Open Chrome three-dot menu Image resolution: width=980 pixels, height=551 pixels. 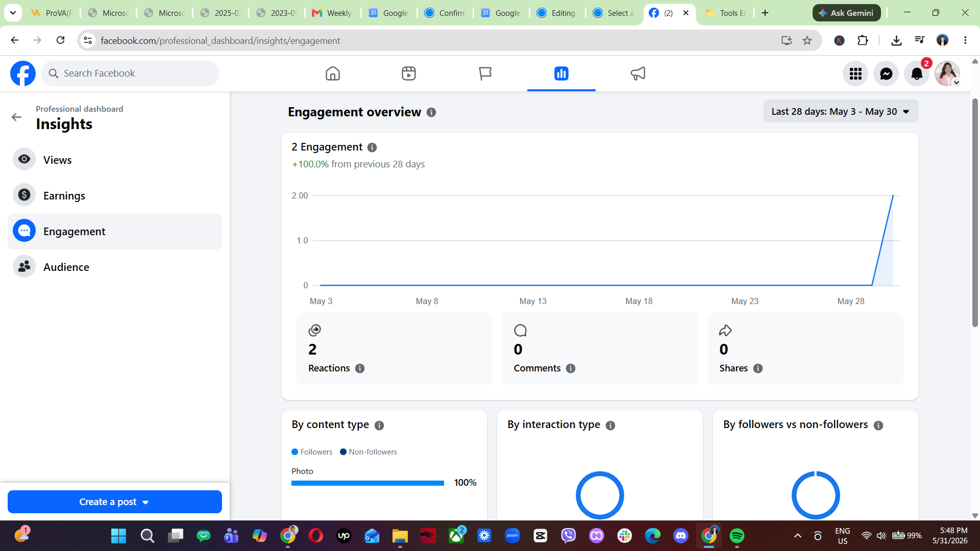pyautogui.click(x=965, y=40)
